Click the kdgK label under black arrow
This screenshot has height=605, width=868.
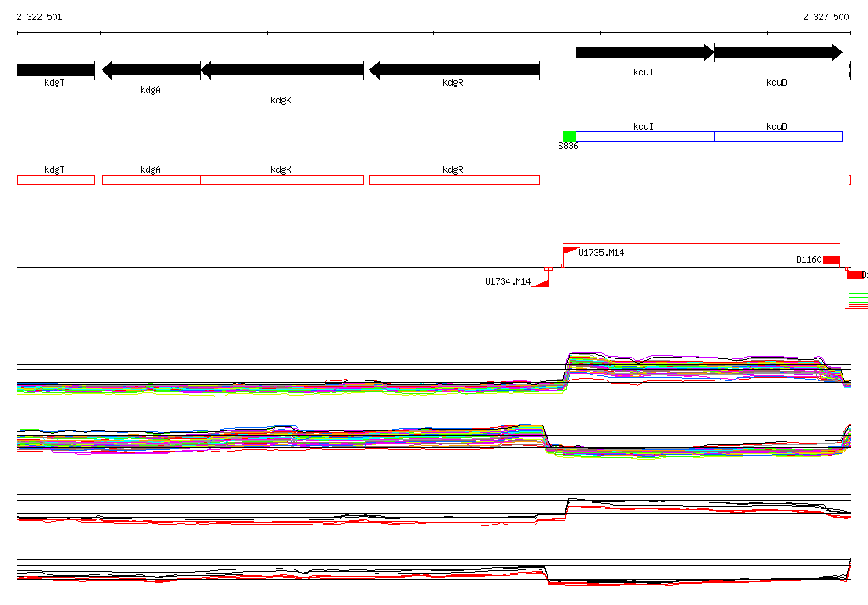(x=281, y=100)
